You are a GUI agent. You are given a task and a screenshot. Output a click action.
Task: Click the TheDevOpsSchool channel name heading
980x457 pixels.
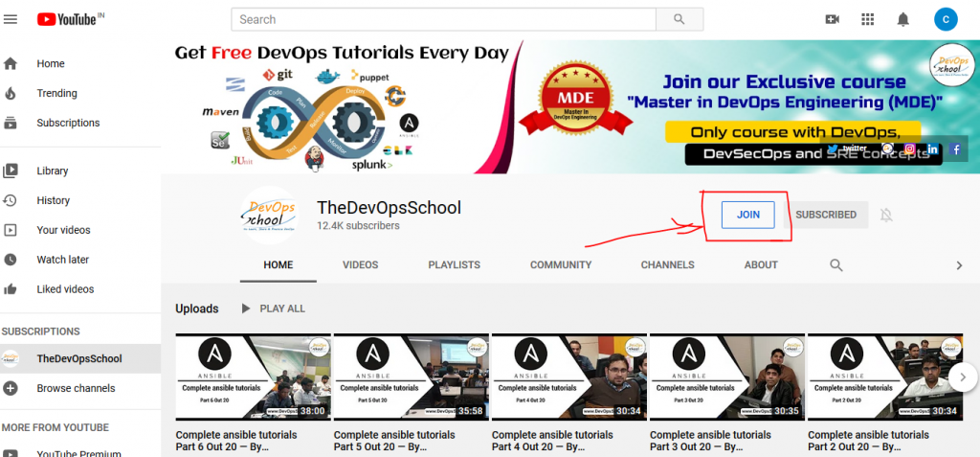click(x=389, y=207)
